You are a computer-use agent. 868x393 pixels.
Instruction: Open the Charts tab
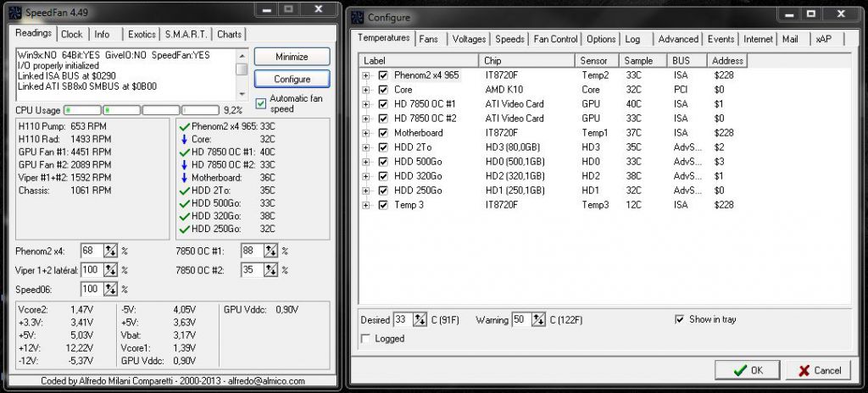(x=229, y=35)
